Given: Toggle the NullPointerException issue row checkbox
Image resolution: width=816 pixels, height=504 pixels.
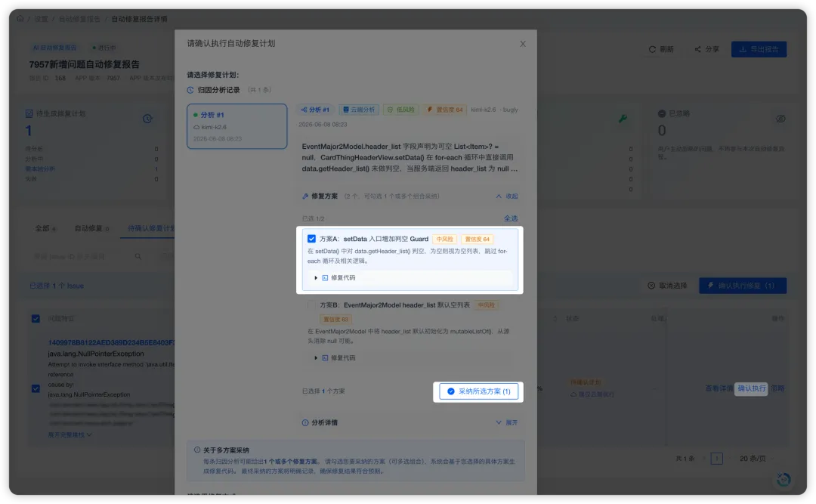Looking at the screenshot, I should click(36, 389).
